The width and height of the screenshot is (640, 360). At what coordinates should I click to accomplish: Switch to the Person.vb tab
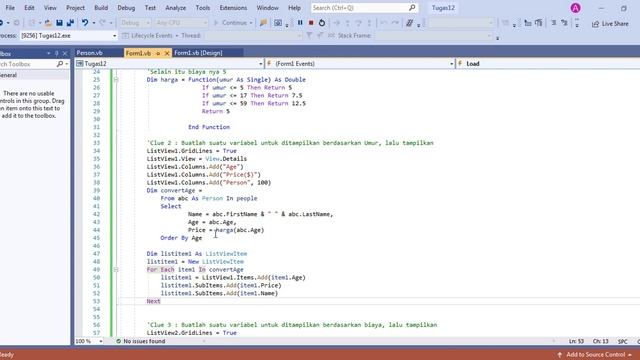tap(89, 53)
